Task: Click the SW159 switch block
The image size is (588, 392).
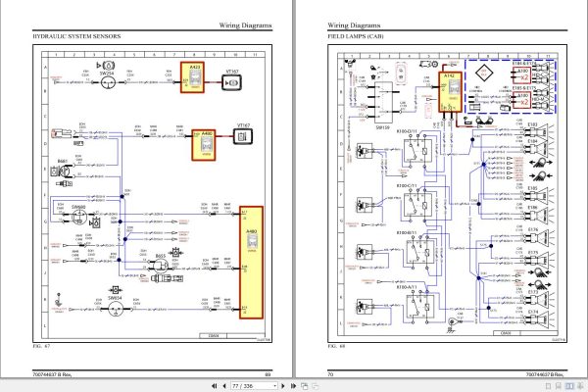Action: click(x=383, y=102)
